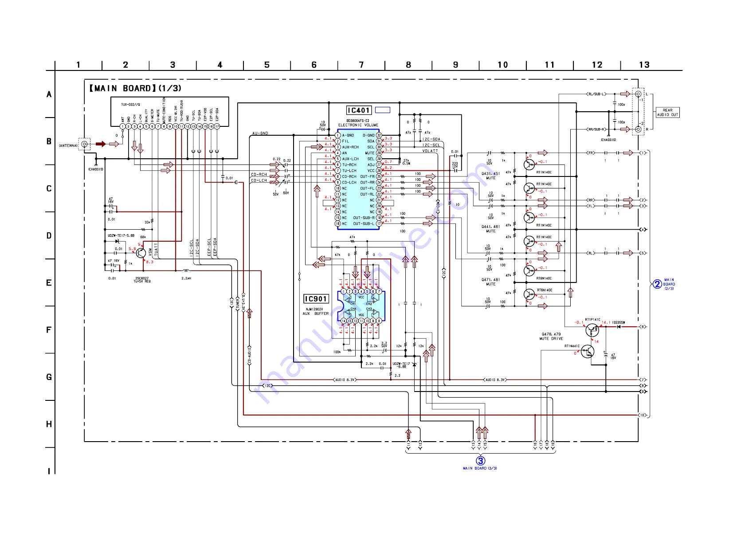The image size is (745, 560).
Task: Click the (ANTENNA) label
Action: click(x=68, y=145)
